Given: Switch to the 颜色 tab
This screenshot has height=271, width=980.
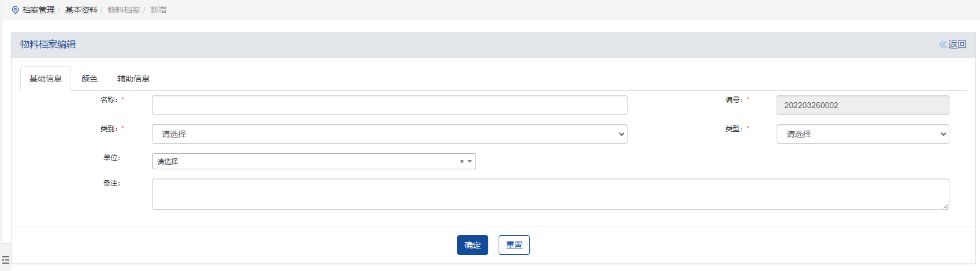Looking at the screenshot, I should click(x=90, y=79).
